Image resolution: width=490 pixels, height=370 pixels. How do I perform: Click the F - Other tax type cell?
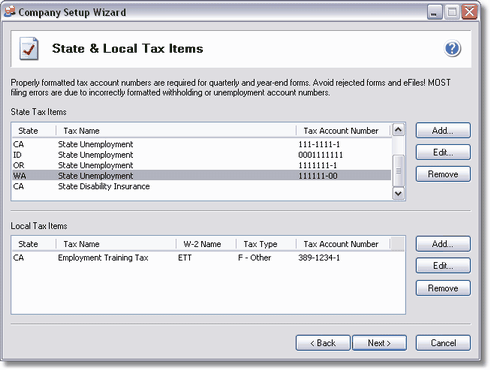pos(254,258)
